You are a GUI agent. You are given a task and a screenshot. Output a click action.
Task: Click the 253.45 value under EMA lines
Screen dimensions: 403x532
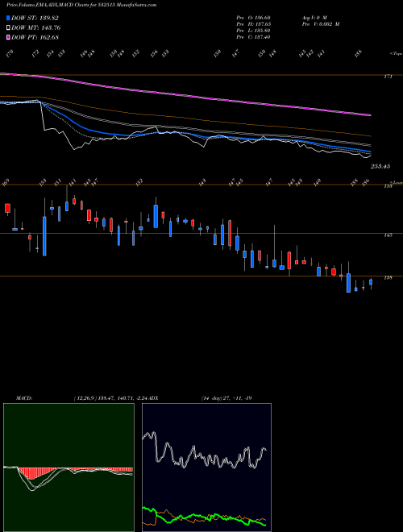point(380,166)
